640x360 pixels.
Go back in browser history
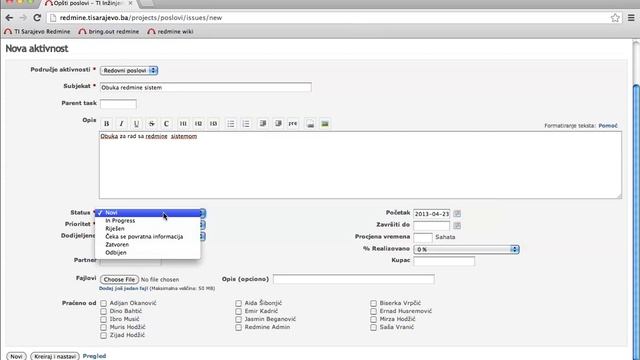click(9, 18)
